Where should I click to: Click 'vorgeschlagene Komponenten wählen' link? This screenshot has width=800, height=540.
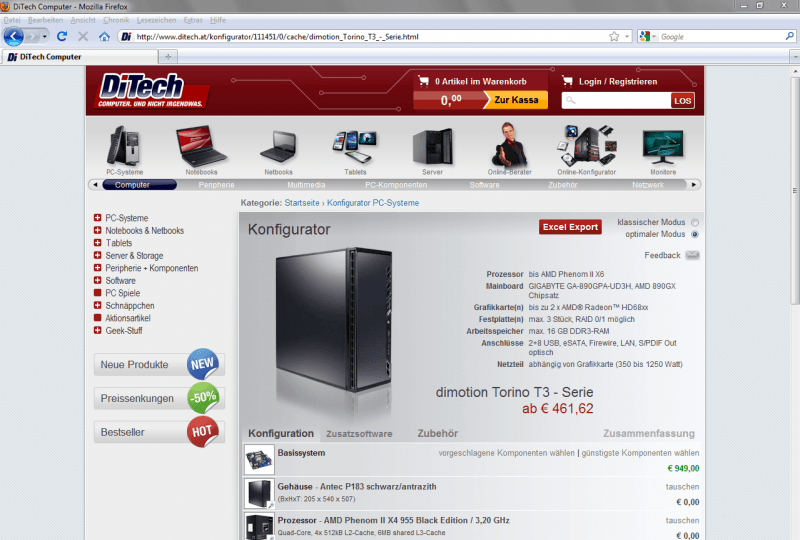[506, 453]
